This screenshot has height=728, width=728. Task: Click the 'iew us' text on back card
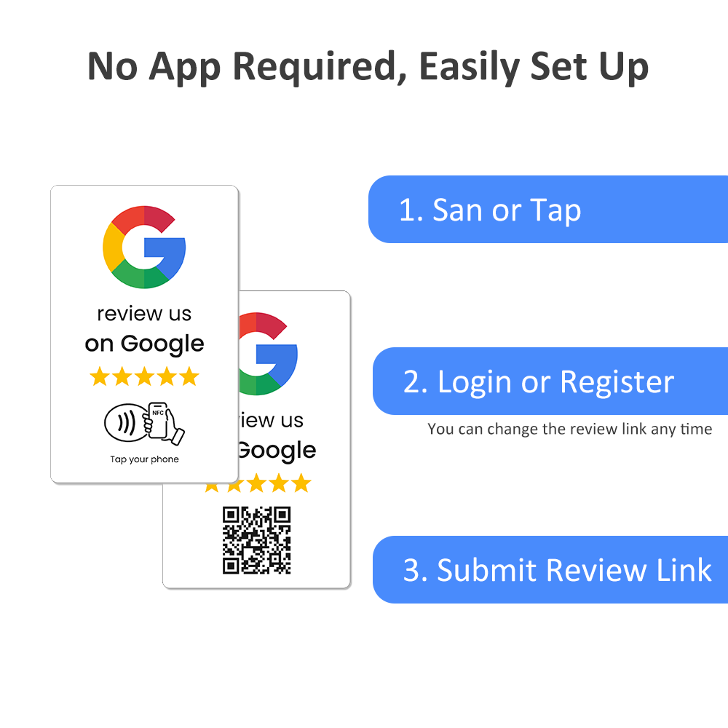coord(271,421)
